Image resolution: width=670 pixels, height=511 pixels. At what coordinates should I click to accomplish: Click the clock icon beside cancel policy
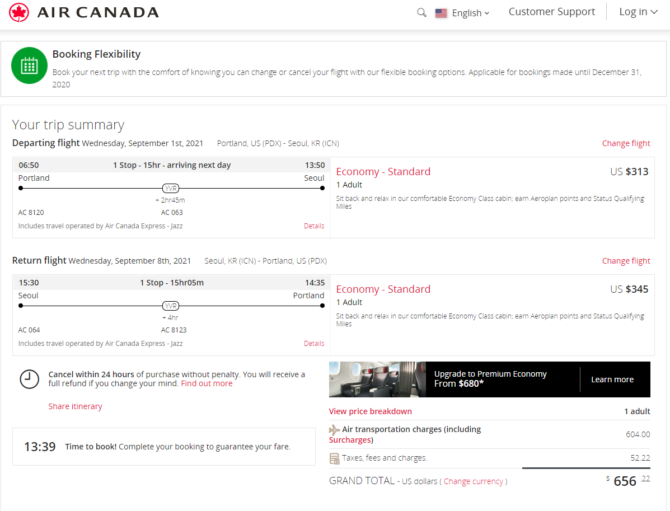coord(29,379)
